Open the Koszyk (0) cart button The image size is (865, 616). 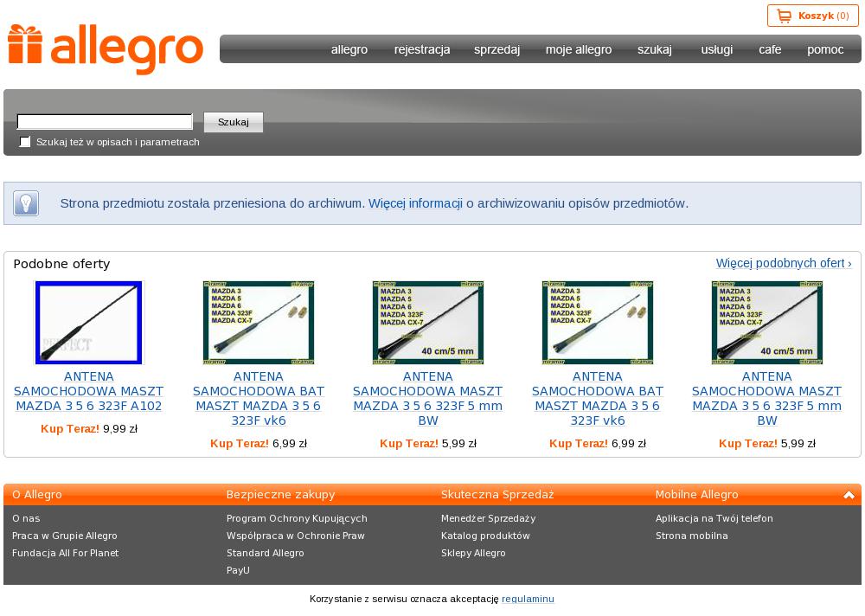812,16
